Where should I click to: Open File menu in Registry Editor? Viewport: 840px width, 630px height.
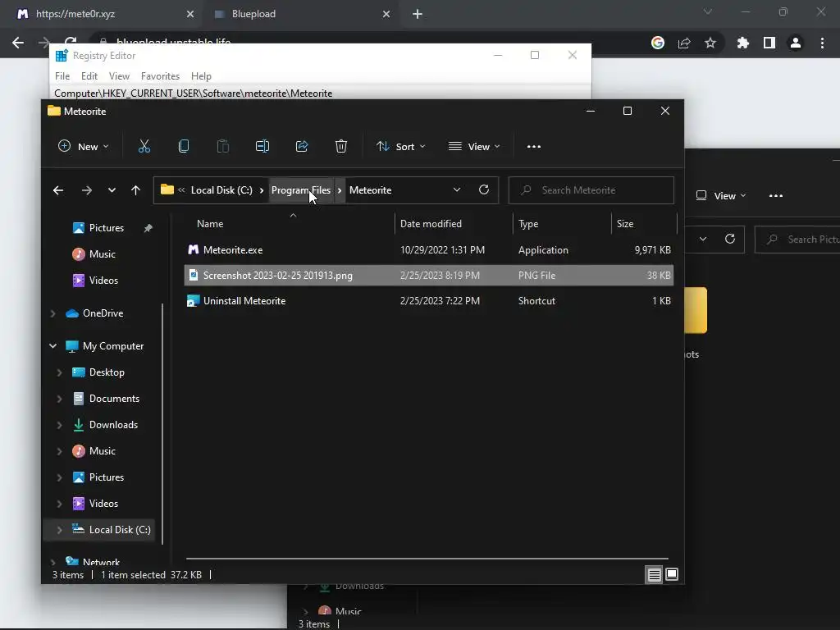pos(62,76)
